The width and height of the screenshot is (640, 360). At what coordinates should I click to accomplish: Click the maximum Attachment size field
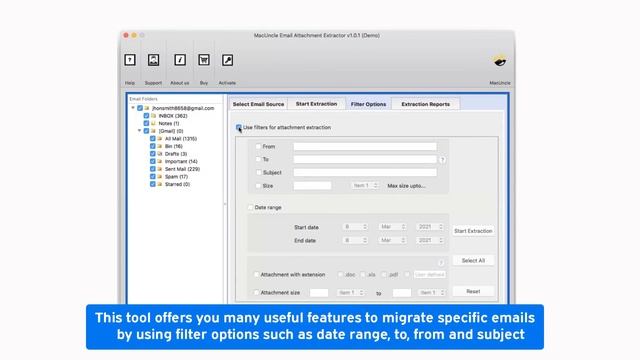pyautogui.click(x=402, y=293)
